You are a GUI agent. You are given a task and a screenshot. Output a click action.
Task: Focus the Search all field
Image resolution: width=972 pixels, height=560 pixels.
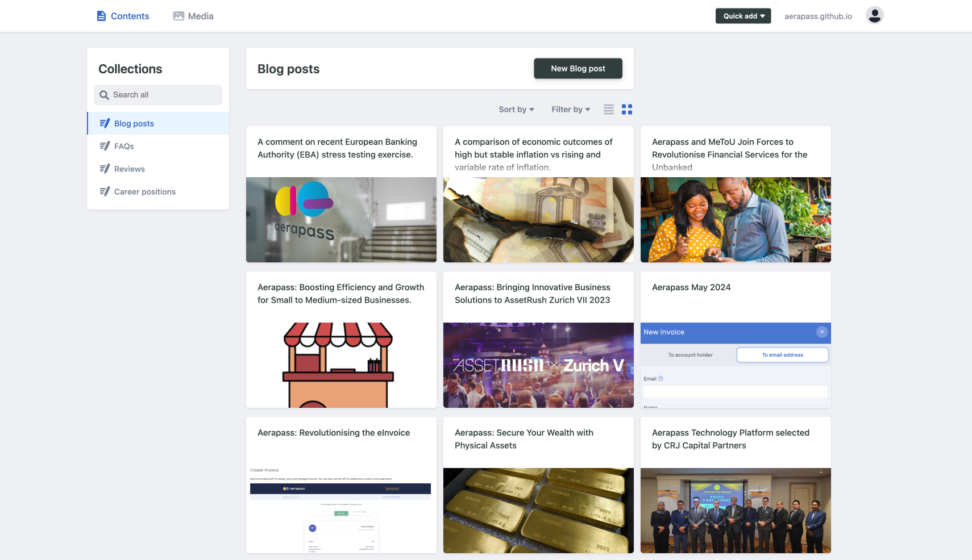pyautogui.click(x=158, y=95)
